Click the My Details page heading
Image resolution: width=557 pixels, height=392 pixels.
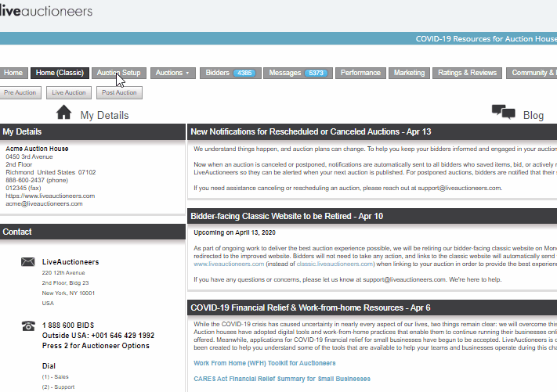(104, 115)
